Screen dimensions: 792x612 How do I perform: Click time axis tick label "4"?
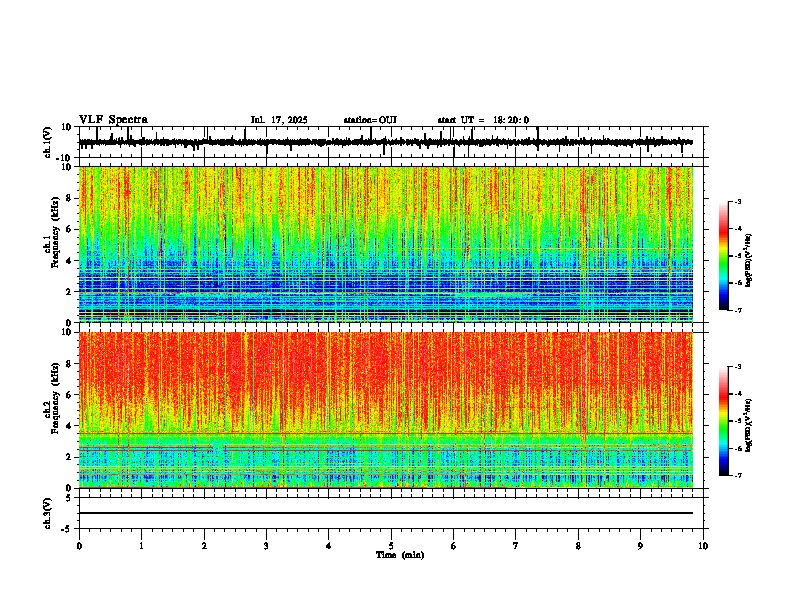(329, 546)
